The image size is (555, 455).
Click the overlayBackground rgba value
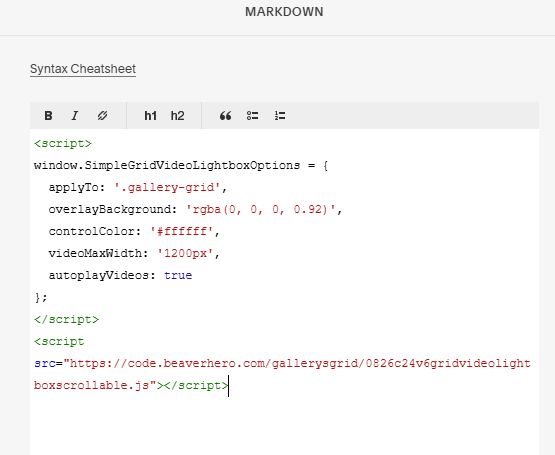click(x=261, y=209)
